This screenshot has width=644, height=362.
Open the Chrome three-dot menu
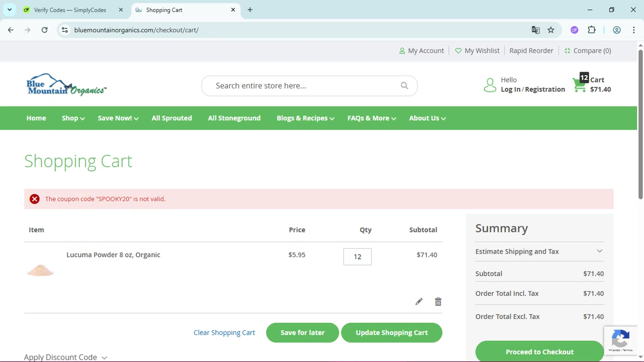coord(634,30)
